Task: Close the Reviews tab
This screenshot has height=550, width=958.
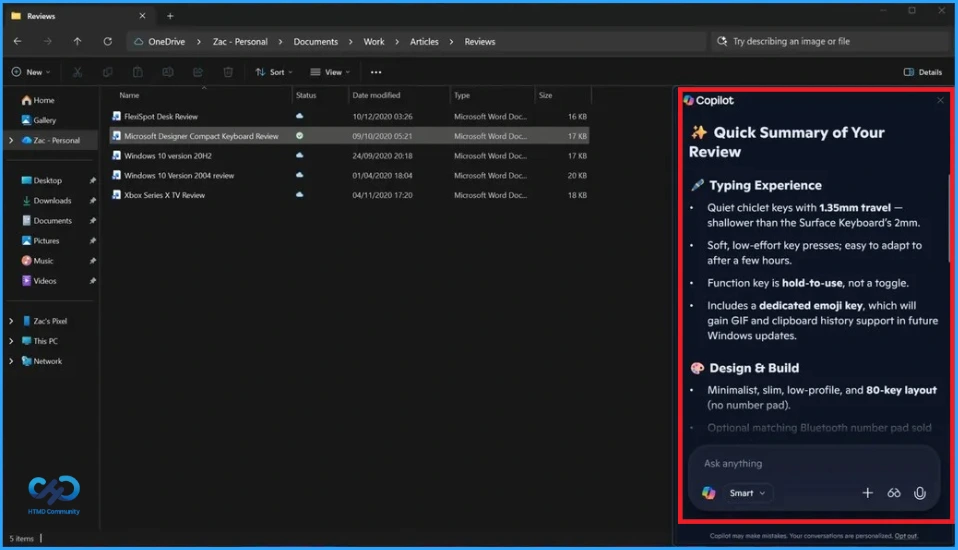Action: tap(142, 16)
